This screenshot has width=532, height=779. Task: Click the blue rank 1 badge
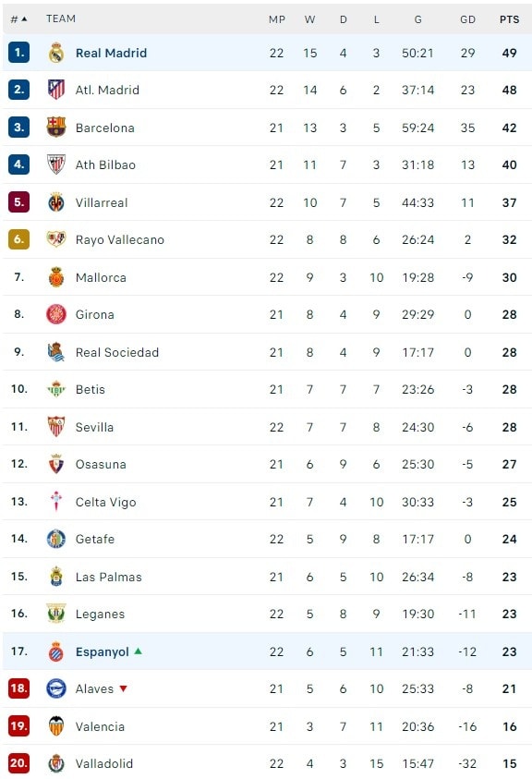click(18, 52)
